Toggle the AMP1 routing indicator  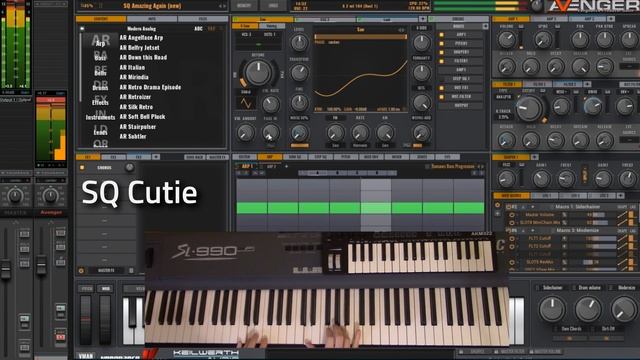441,35
